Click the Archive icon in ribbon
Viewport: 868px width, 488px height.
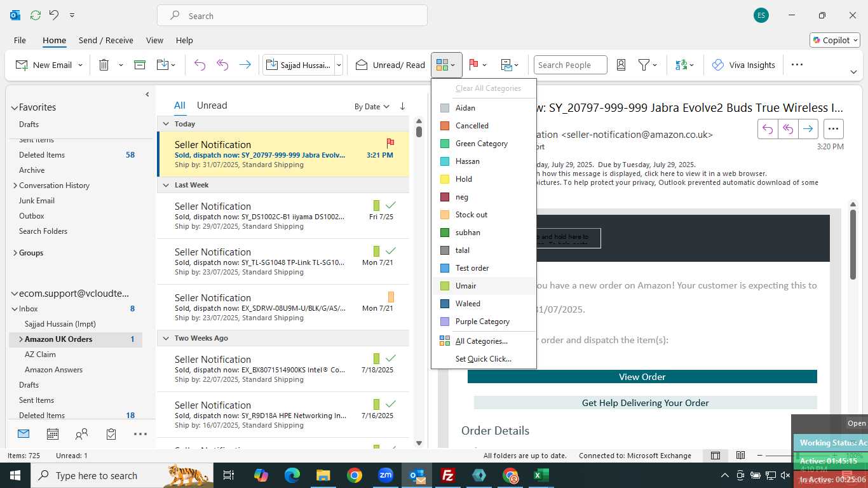[x=140, y=65]
